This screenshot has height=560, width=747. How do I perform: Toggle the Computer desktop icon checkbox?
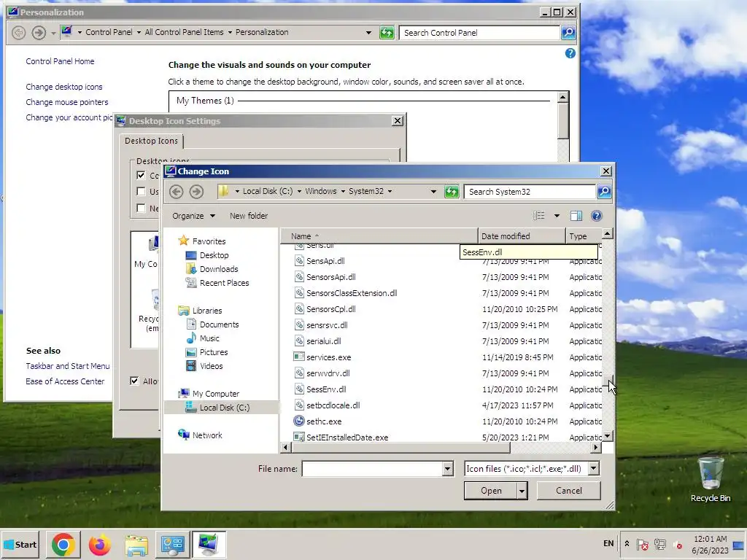coord(141,175)
